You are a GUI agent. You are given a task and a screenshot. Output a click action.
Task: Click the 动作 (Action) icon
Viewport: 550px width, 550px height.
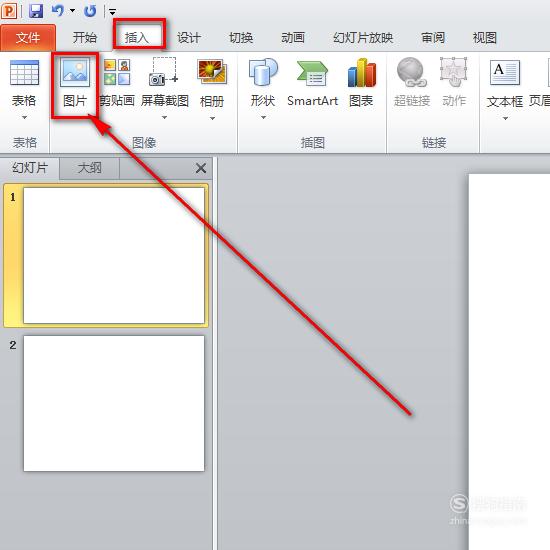click(x=454, y=72)
